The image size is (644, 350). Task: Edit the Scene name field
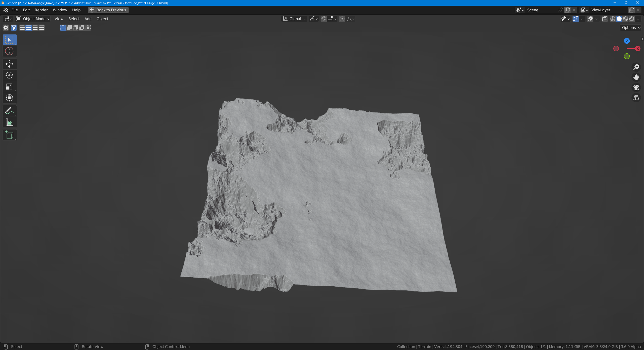tap(541, 10)
